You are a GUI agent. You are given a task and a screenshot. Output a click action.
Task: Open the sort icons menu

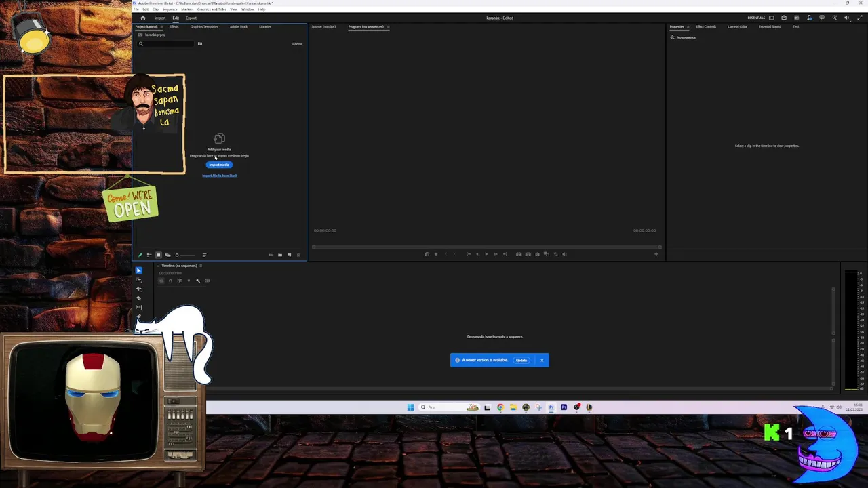coord(204,255)
